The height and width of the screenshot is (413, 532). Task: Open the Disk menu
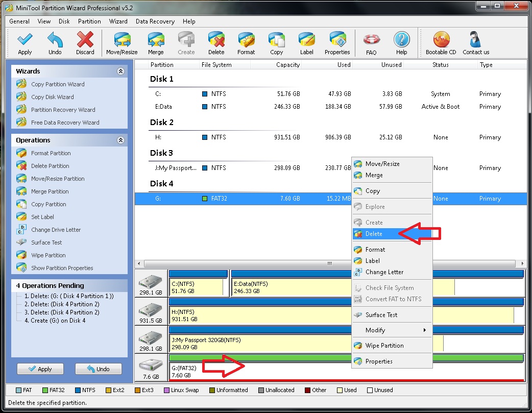64,21
